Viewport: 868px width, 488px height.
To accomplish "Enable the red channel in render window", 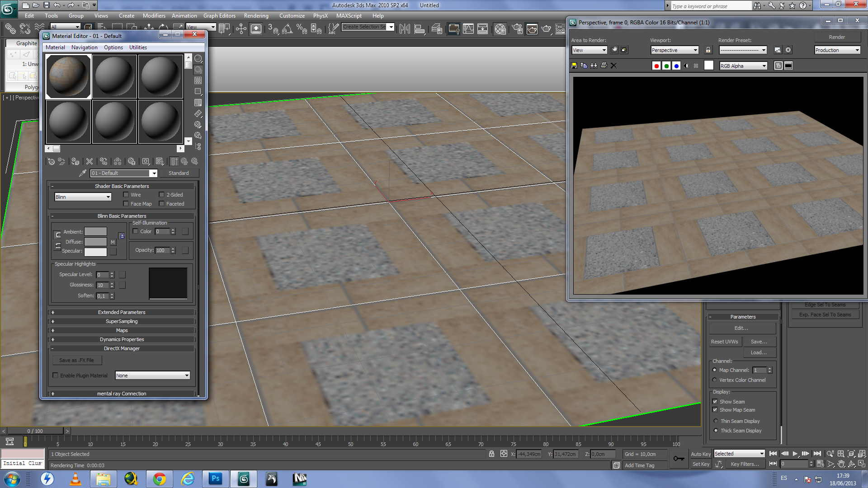I will point(656,66).
